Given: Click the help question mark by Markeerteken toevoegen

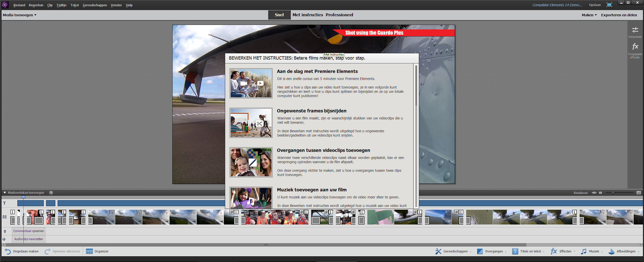Looking at the screenshot, I should click(51, 193).
